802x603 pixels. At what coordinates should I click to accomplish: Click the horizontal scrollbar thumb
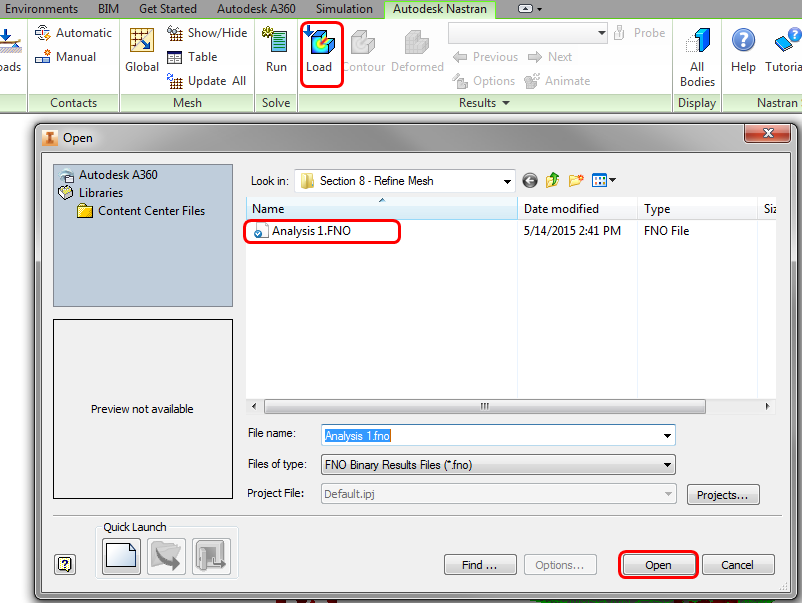click(484, 407)
